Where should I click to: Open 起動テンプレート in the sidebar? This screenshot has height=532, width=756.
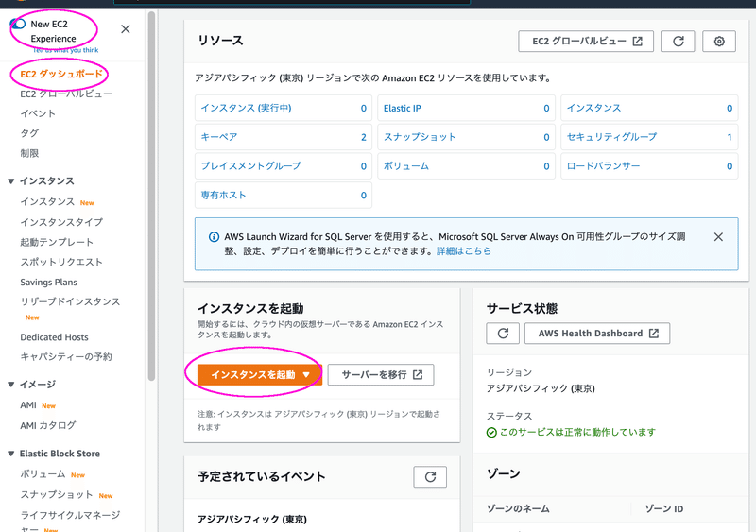pos(57,242)
